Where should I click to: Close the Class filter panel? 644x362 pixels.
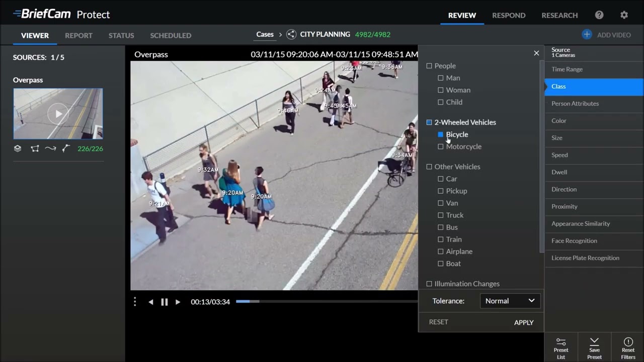(x=536, y=53)
